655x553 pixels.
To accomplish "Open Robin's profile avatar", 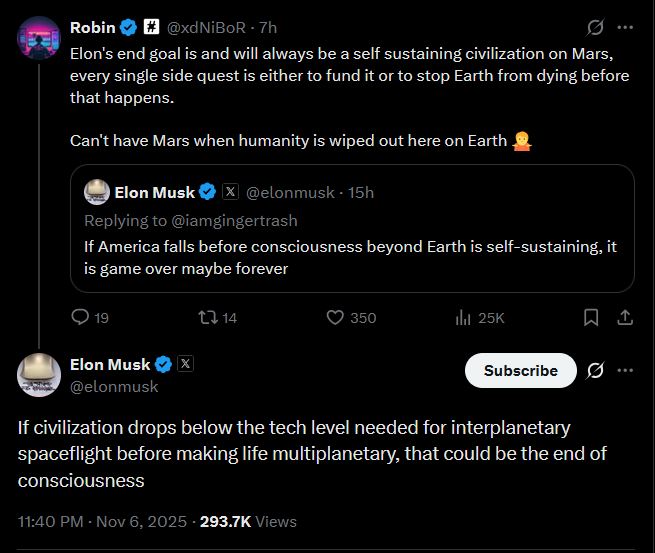I will tap(40, 38).
